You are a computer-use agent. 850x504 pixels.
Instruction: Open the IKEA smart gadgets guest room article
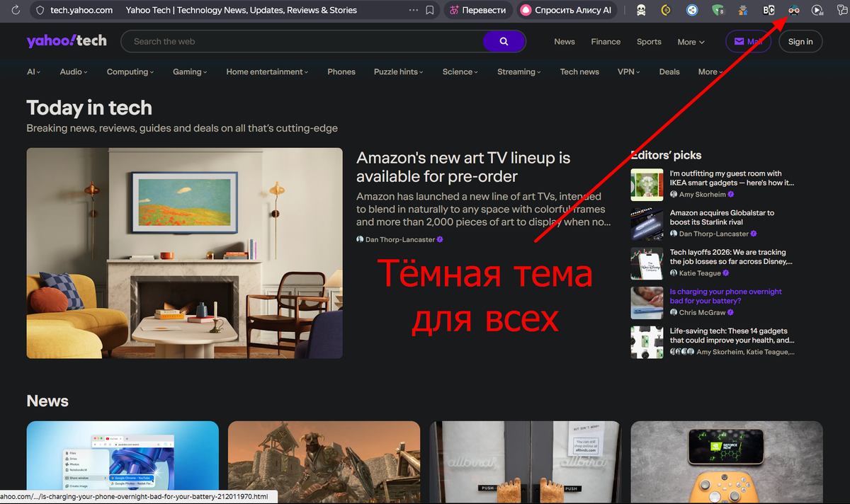point(732,178)
